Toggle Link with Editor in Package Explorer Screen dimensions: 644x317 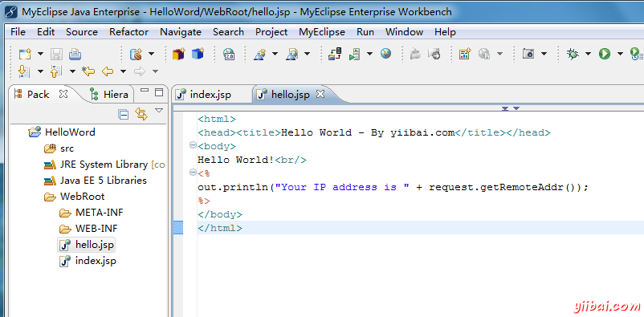click(141, 114)
